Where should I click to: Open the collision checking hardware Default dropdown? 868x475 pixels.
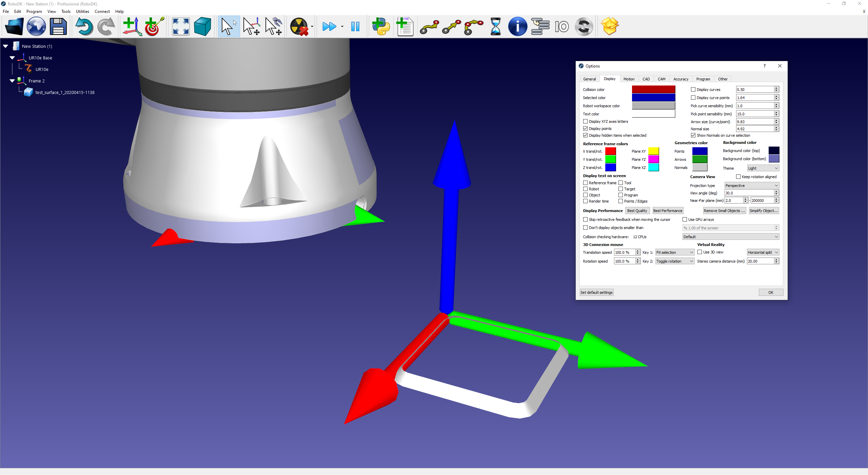tap(731, 237)
